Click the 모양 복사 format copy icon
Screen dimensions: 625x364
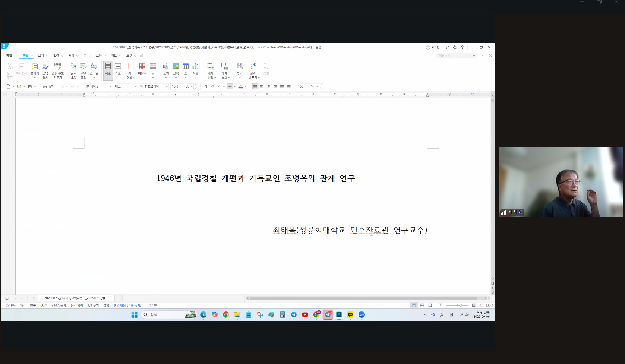(x=45, y=70)
